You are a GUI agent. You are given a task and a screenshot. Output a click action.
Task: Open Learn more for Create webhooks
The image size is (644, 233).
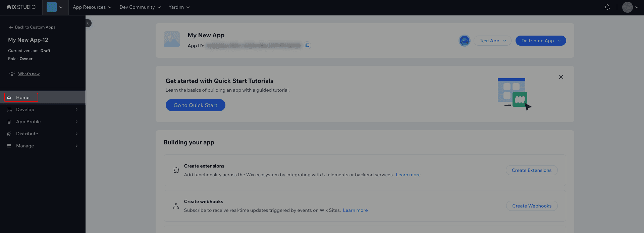point(355,210)
